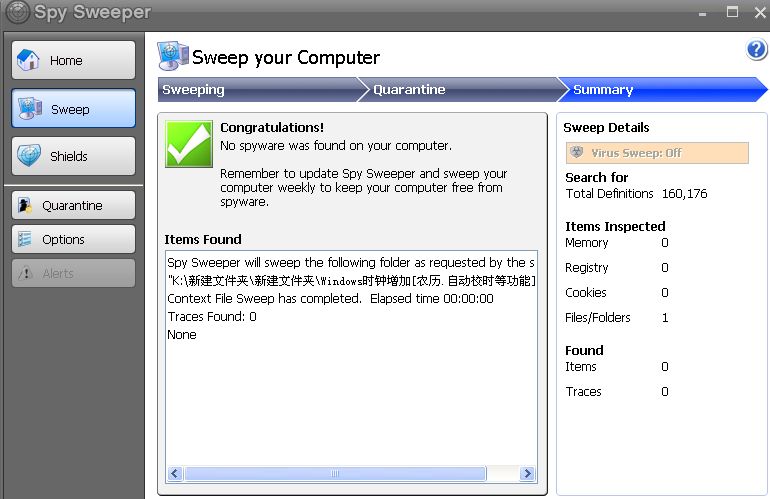The width and height of the screenshot is (770, 499).
Task: Open the Options section
Action: [73, 239]
